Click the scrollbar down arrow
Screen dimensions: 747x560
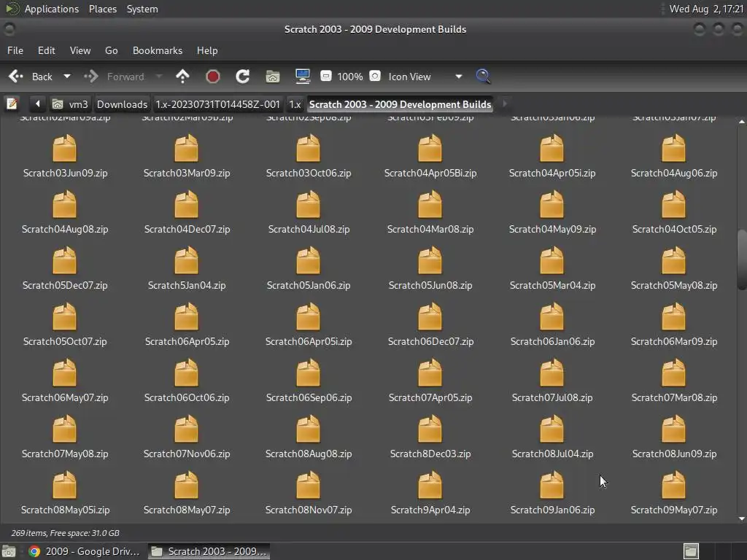click(x=741, y=518)
